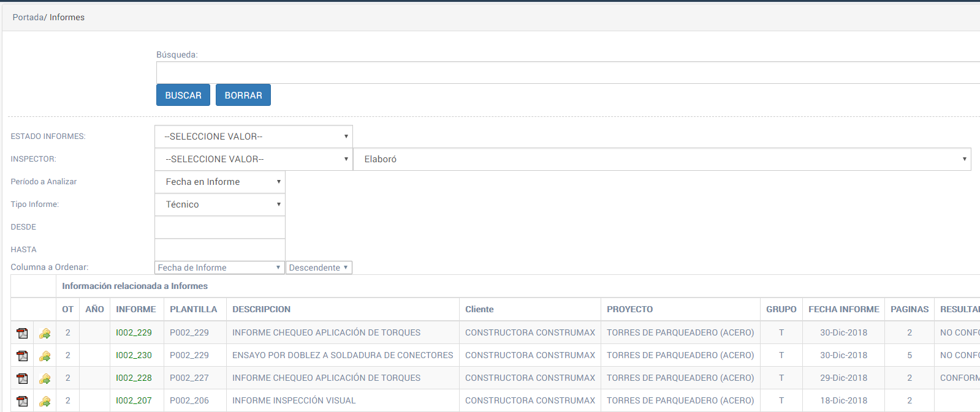The image size is (980, 412).
Task: Click PDF icon in the I002_230 row
Action: click(22, 356)
